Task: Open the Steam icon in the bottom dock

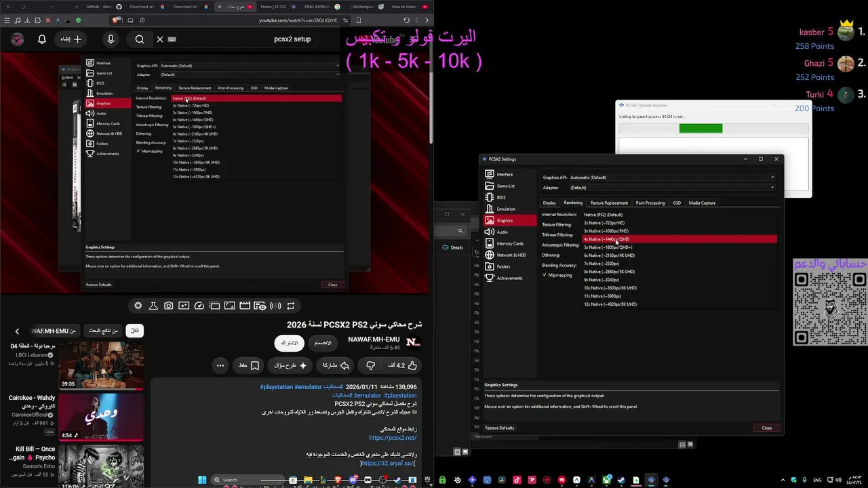Action: pyautogui.click(x=621, y=480)
